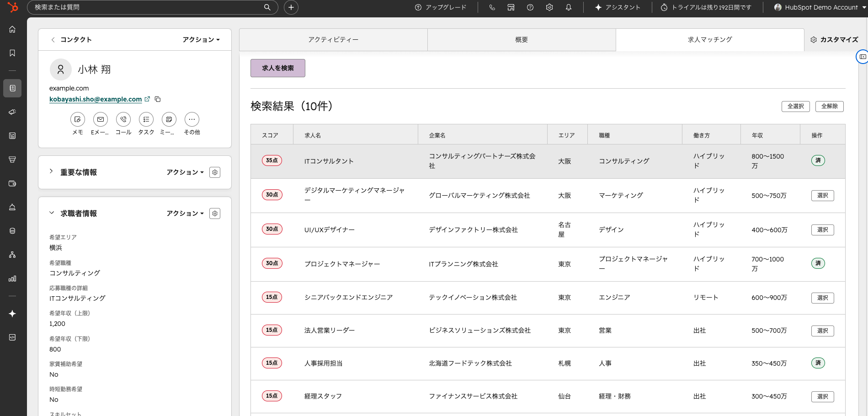Viewport: 868px width, 416px height.
Task: Click the 全解除 button
Action: (830, 107)
